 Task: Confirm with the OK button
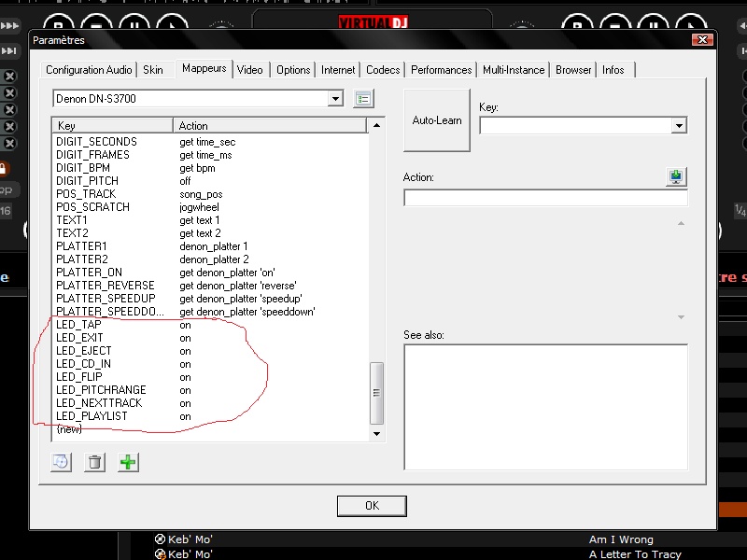[372, 505]
